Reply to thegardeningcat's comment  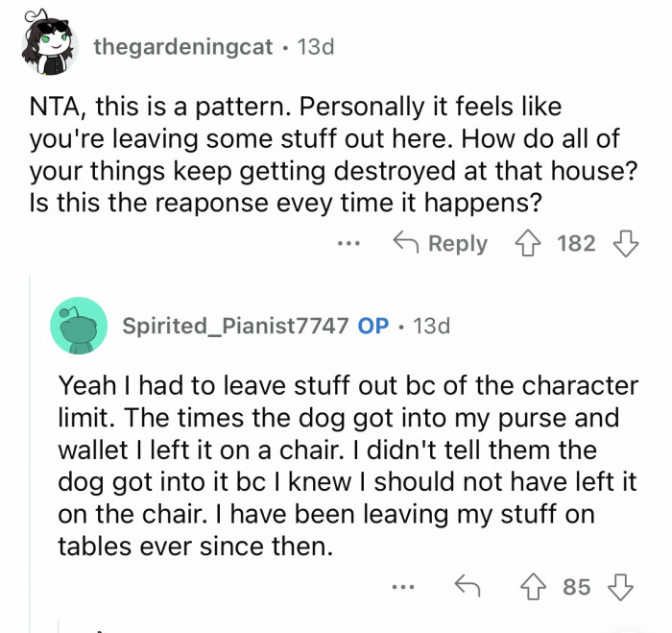coord(441,244)
